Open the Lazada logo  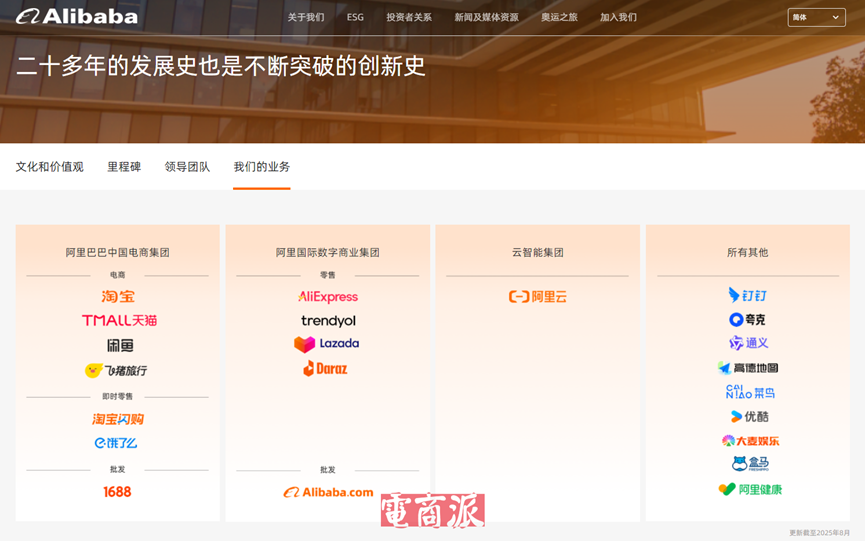click(x=327, y=344)
